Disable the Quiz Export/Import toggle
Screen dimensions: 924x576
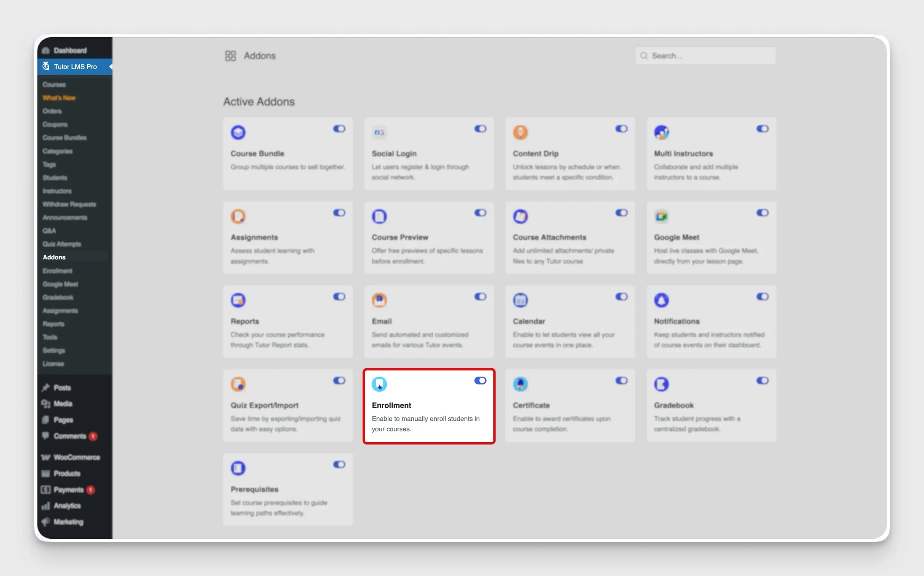339,381
